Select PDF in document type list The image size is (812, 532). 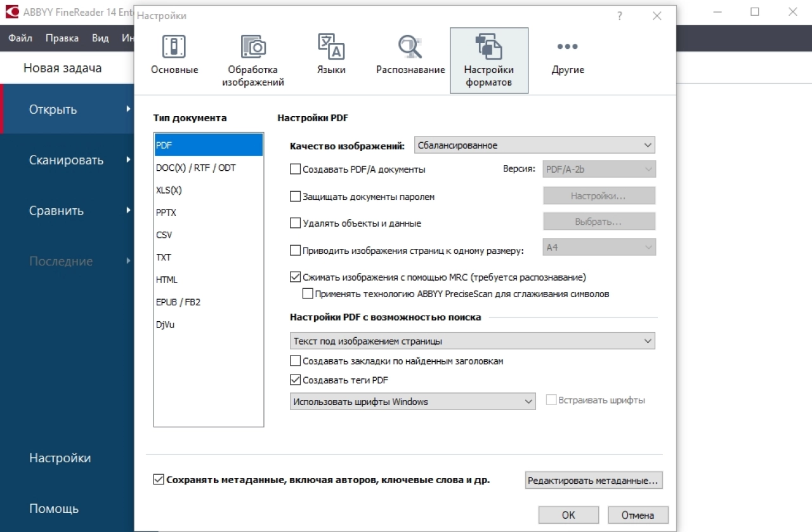click(209, 145)
